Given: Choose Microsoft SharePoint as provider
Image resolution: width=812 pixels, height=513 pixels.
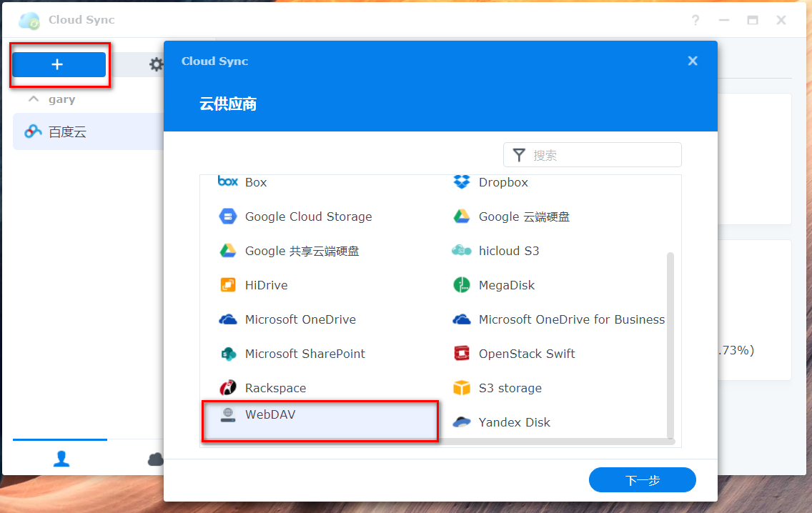Looking at the screenshot, I should click(x=305, y=354).
